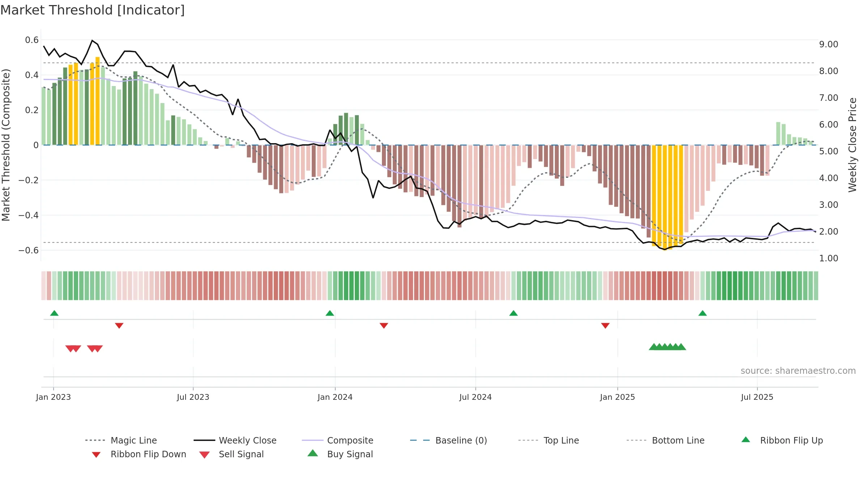The width and height of the screenshot is (868, 488).
Task: Click the Jan 2025 x-axis label
Action: tap(618, 397)
